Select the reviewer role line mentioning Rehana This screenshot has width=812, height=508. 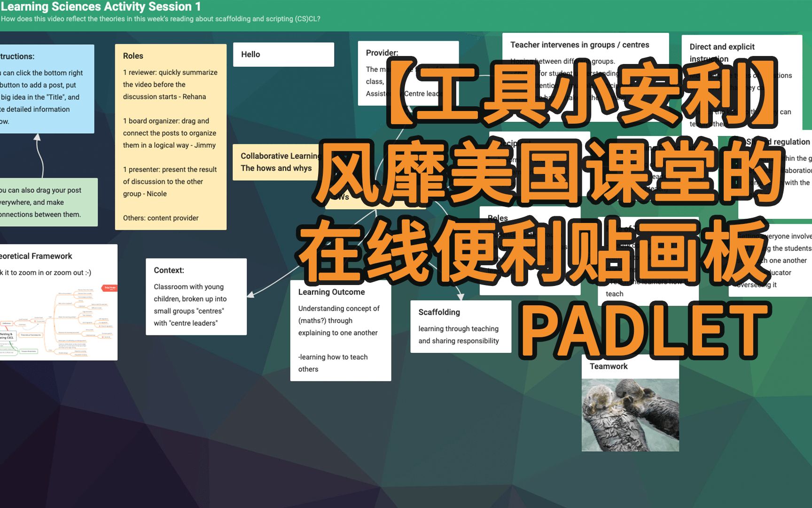coord(170,84)
